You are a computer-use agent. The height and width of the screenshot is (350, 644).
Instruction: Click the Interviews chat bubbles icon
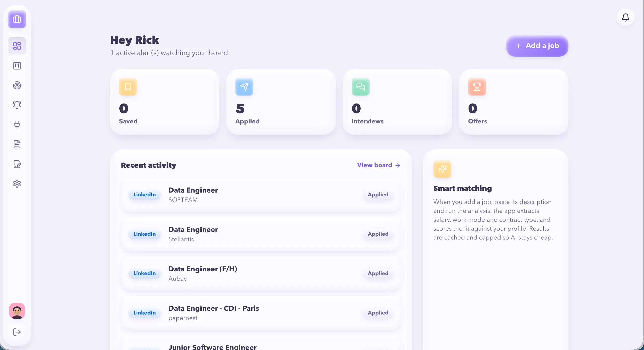[360, 87]
